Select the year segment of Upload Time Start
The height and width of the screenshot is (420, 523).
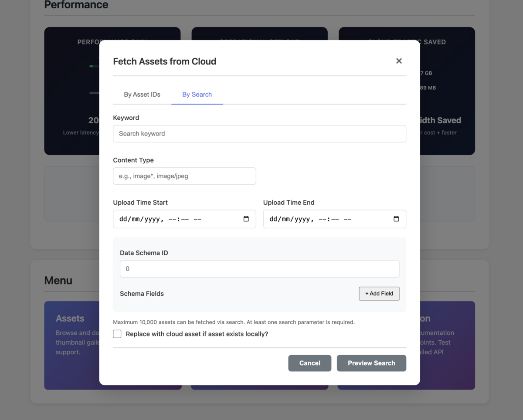[151, 219]
